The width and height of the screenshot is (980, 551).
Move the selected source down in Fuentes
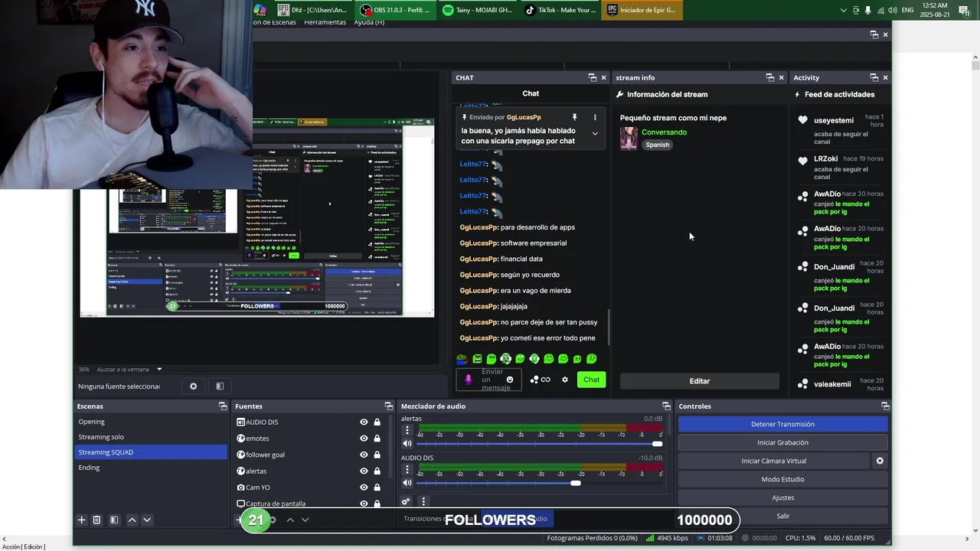pyautogui.click(x=305, y=520)
